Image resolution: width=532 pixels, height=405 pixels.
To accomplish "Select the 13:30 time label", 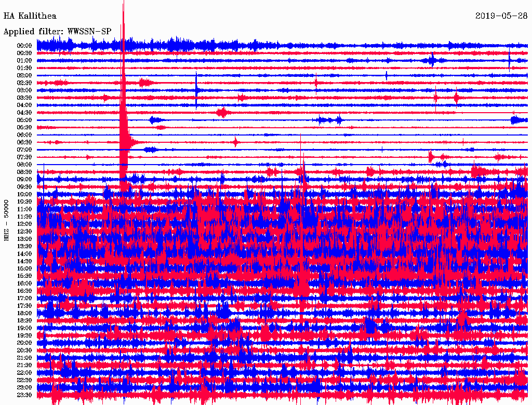I will 24,247.
